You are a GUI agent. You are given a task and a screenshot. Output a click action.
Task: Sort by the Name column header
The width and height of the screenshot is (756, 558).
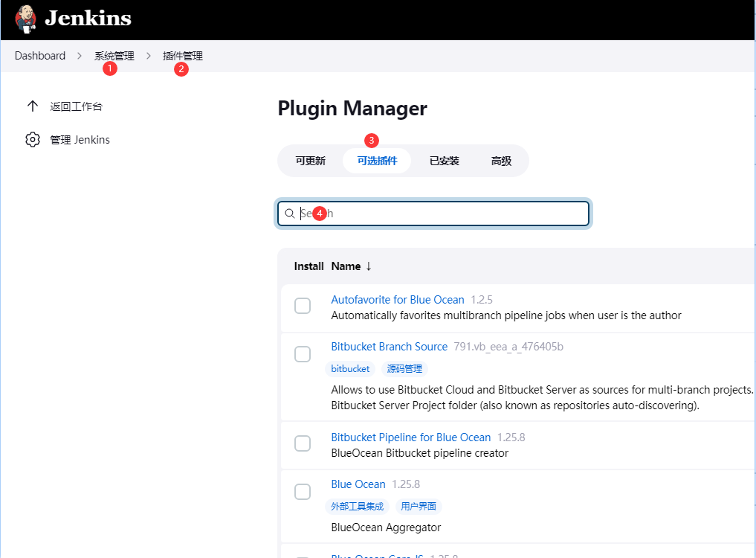tap(346, 266)
